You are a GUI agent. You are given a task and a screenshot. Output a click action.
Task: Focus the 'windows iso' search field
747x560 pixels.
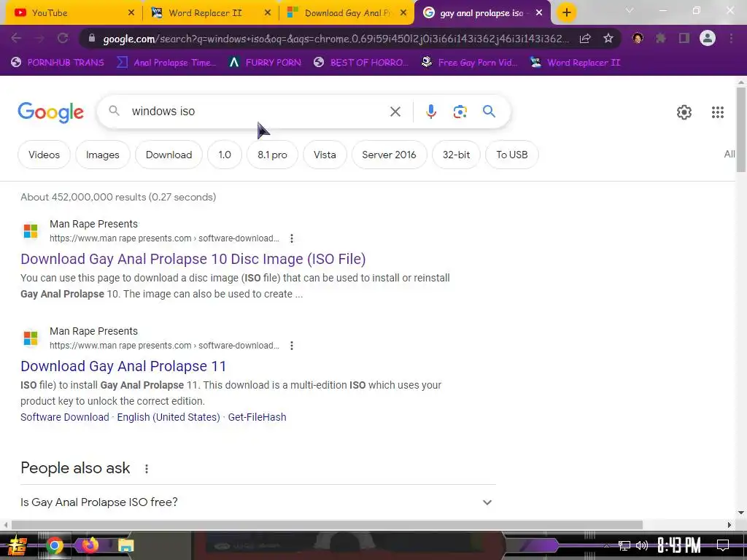click(258, 112)
